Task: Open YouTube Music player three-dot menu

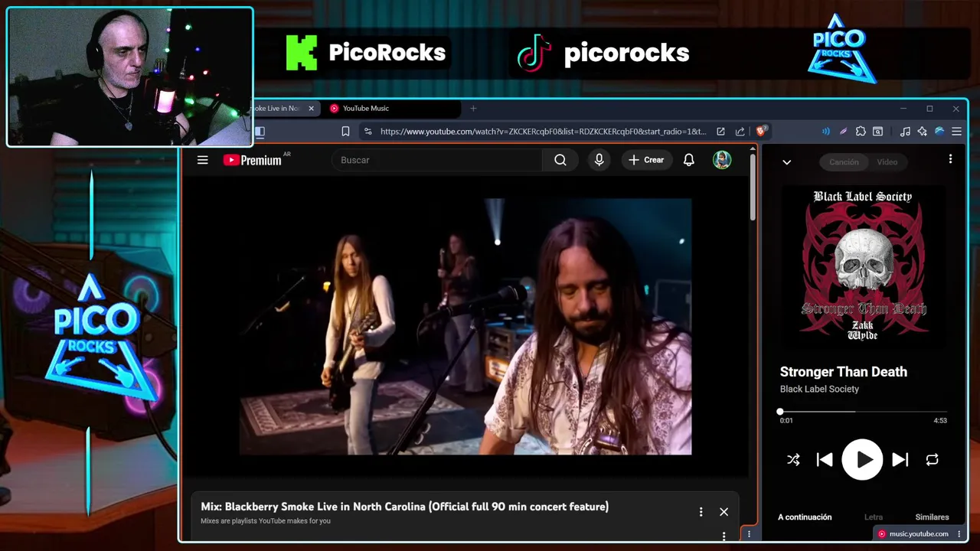Action: click(950, 159)
